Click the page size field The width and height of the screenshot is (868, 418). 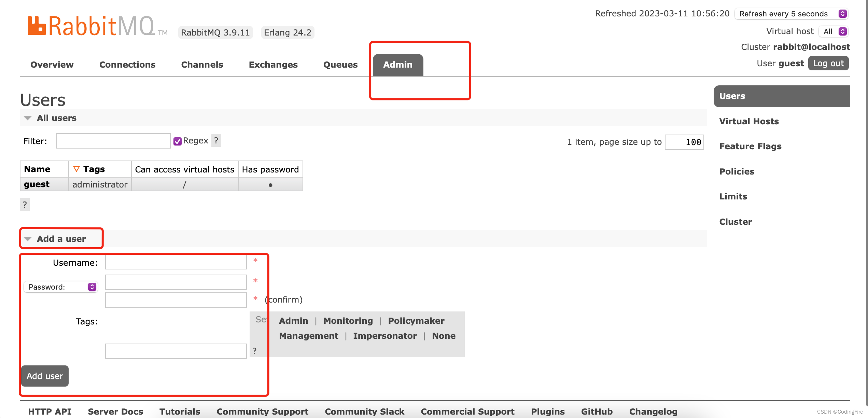[684, 142]
